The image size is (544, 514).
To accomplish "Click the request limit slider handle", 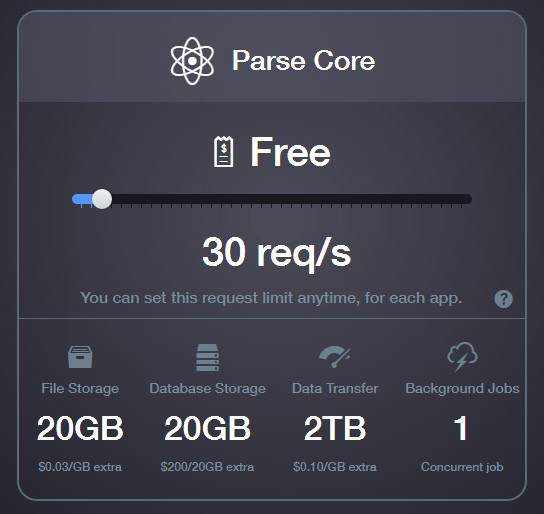I will tap(102, 199).
